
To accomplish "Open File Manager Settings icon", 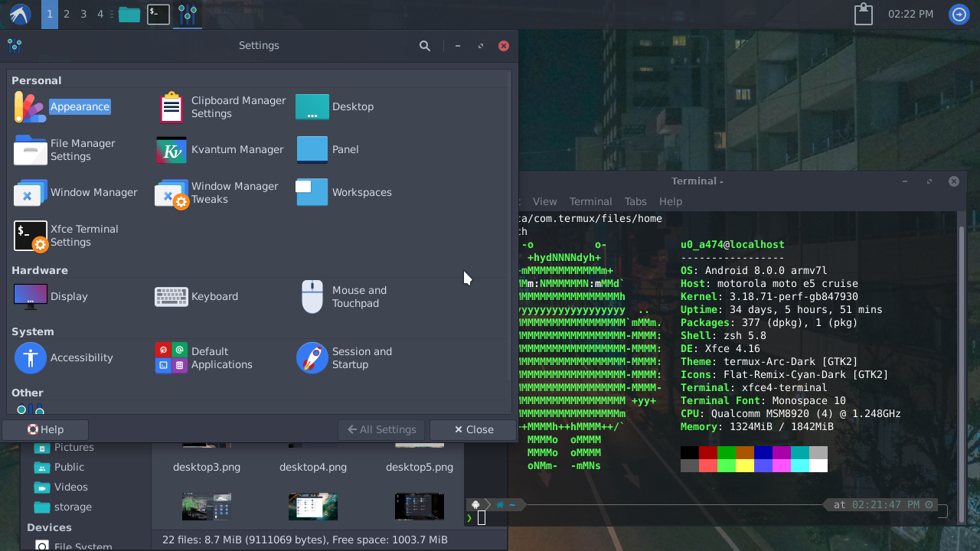I will click(x=31, y=150).
